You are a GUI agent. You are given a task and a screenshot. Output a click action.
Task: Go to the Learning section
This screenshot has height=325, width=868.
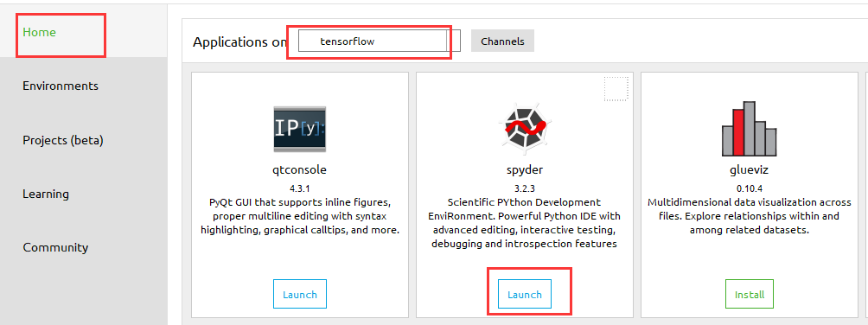46,194
